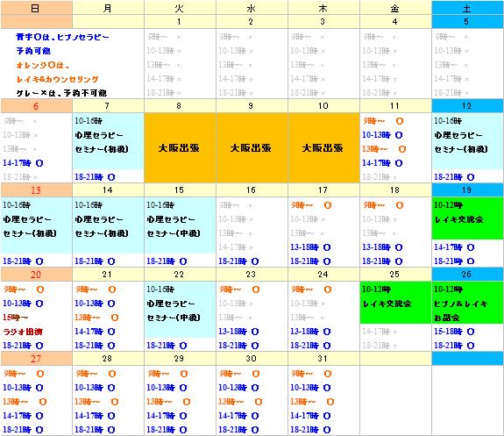Click the 日 Sunday column header
This screenshot has height=436, width=504.
click(x=36, y=8)
